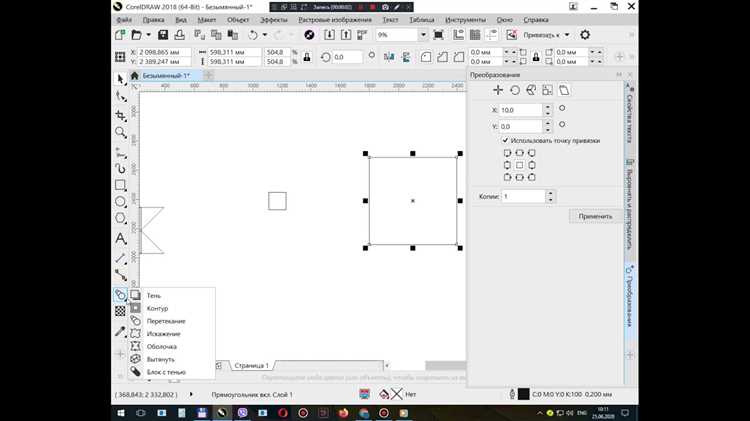Open the zoom level dropdown showing 9%
The height and width of the screenshot is (421, 750).
click(x=423, y=35)
